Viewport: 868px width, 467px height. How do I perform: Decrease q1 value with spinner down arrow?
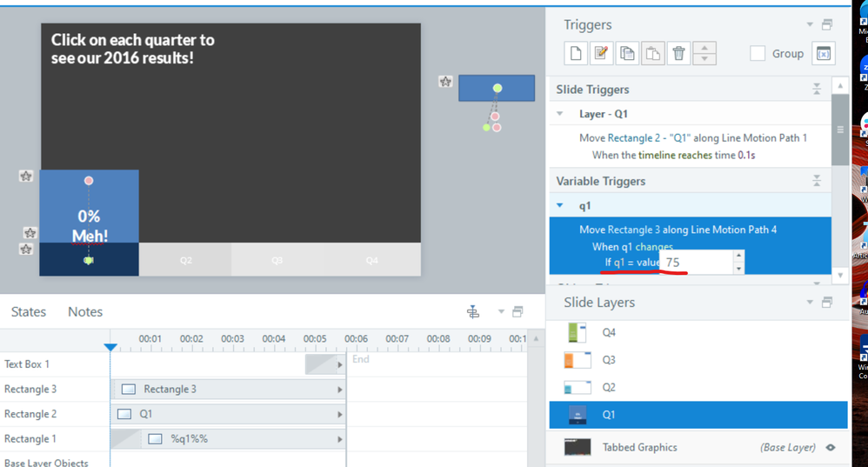tap(738, 269)
